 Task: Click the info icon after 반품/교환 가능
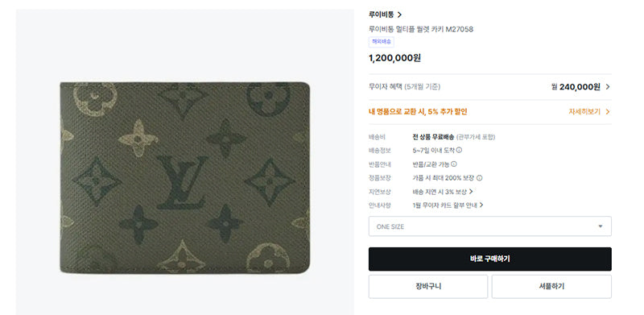(454, 164)
